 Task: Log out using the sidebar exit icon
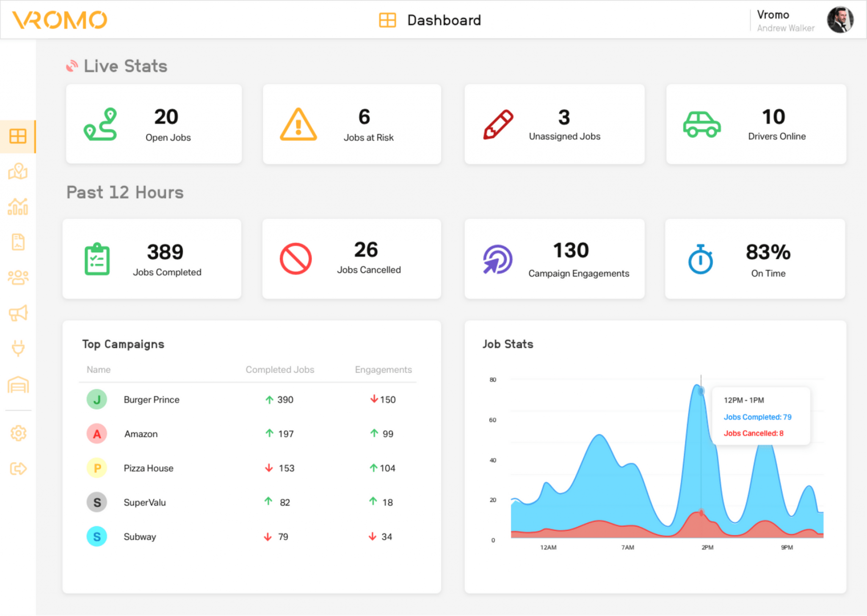(18, 468)
